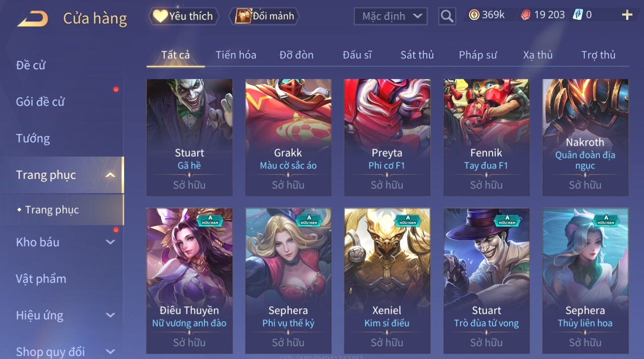Viewport: 644px width, 359px height.
Task: Open search with the magnifier icon
Action: click(x=447, y=16)
